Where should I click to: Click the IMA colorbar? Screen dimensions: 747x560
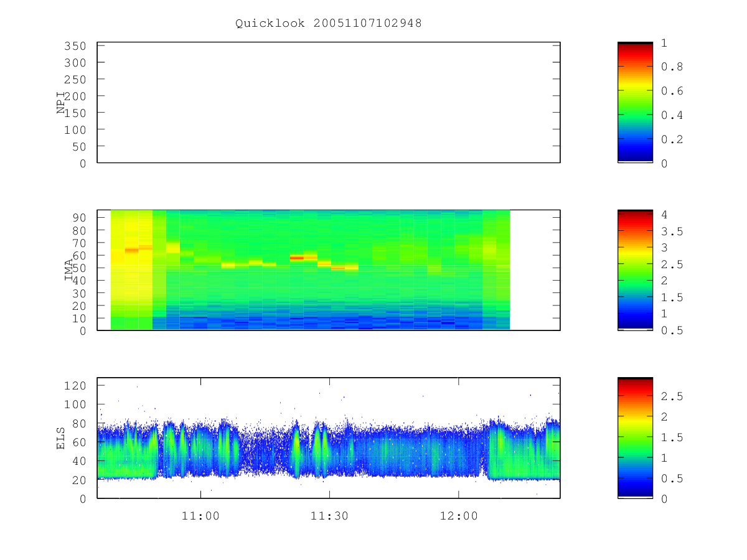tap(635, 270)
